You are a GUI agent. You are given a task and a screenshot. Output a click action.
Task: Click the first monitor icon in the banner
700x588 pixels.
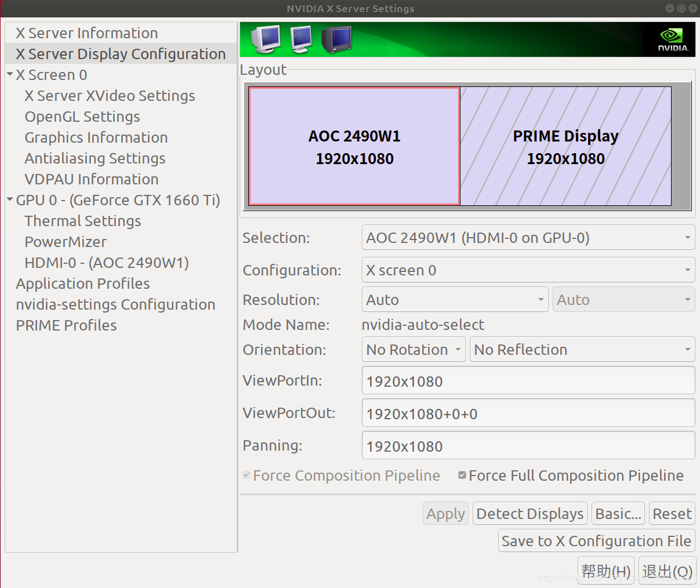pos(266,39)
